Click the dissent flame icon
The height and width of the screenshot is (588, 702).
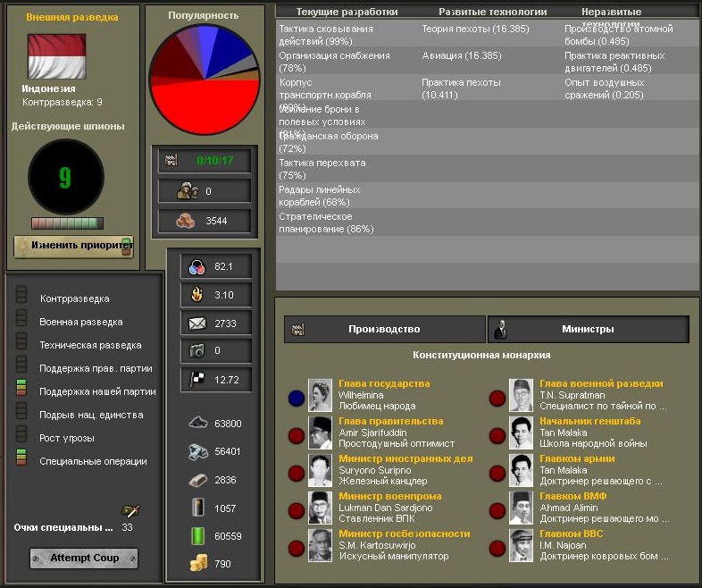pos(196,294)
